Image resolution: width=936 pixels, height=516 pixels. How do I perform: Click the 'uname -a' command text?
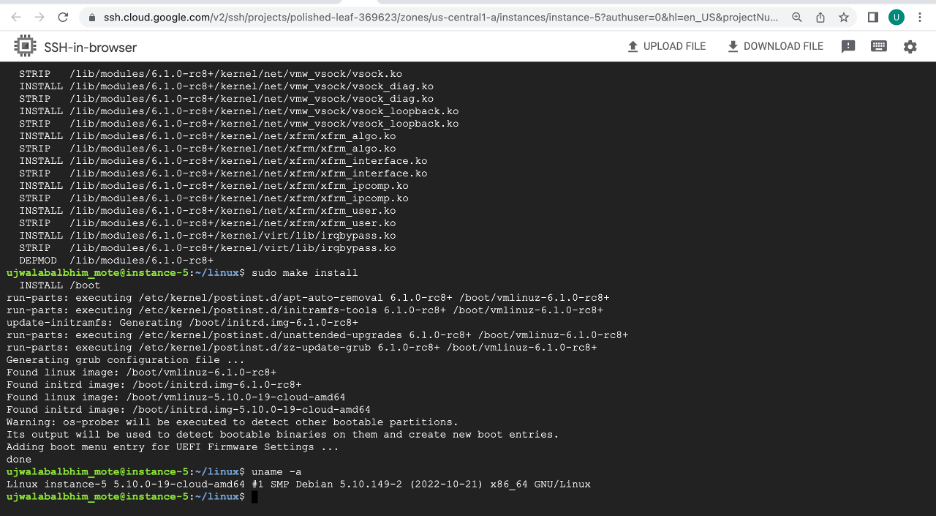(x=276, y=472)
